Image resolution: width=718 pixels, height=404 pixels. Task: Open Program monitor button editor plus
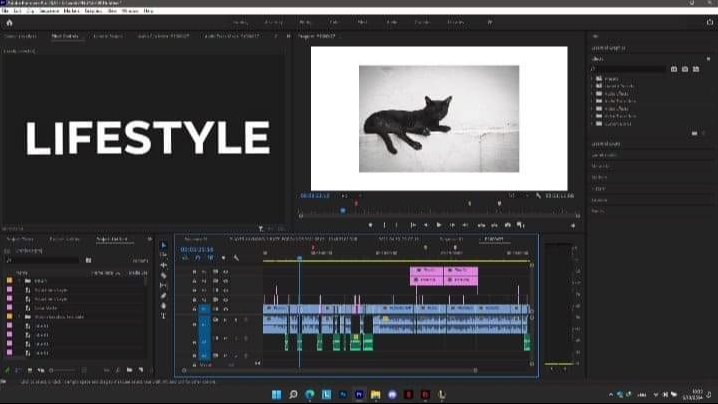click(x=572, y=225)
